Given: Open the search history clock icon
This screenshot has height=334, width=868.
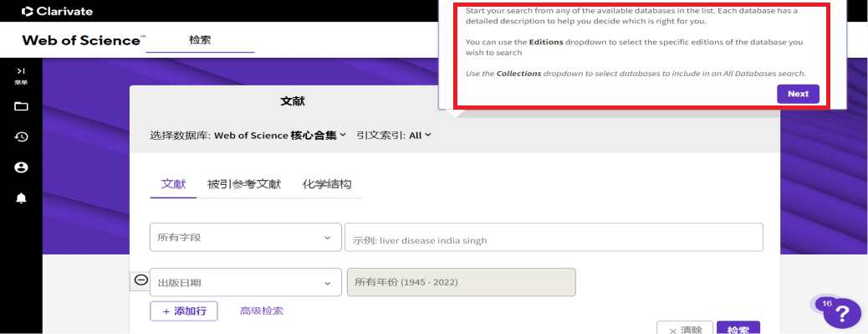Looking at the screenshot, I should 21,136.
